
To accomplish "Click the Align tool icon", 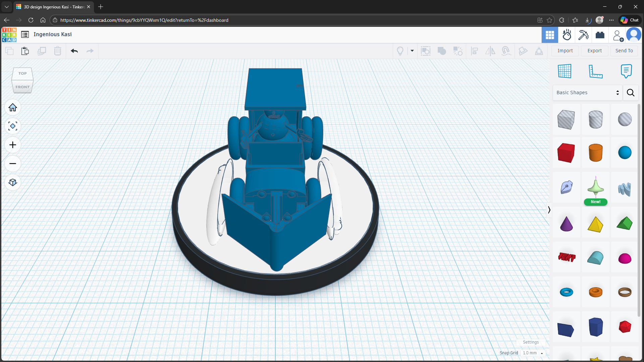I will pos(474,51).
